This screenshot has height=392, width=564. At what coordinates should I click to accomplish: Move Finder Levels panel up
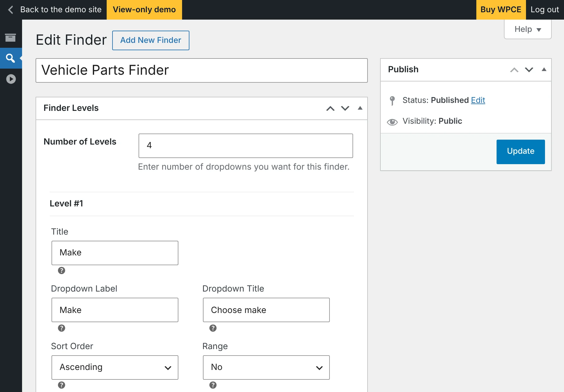[330, 108]
